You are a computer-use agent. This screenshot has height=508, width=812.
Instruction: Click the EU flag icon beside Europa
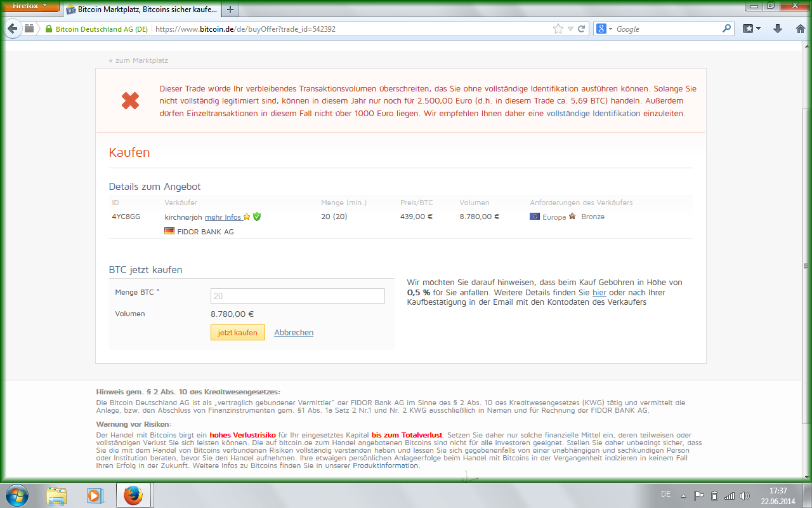tap(535, 217)
